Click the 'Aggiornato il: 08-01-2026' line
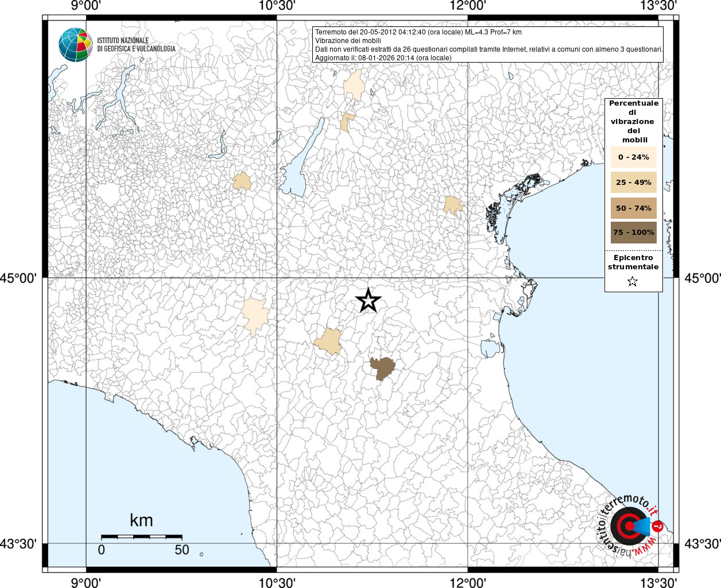 pyautogui.click(x=383, y=58)
